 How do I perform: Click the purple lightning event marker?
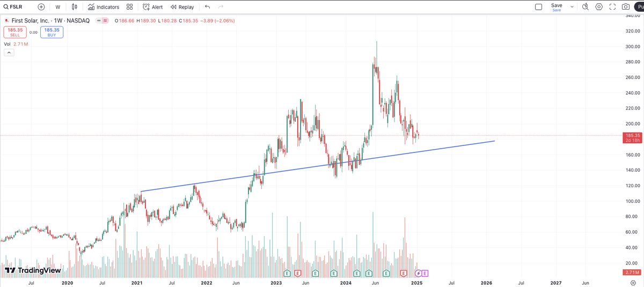coord(418,273)
